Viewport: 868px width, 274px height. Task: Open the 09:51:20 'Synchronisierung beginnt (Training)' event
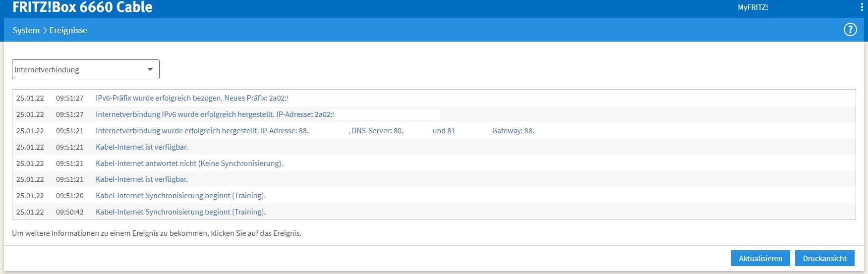[x=180, y=196]
